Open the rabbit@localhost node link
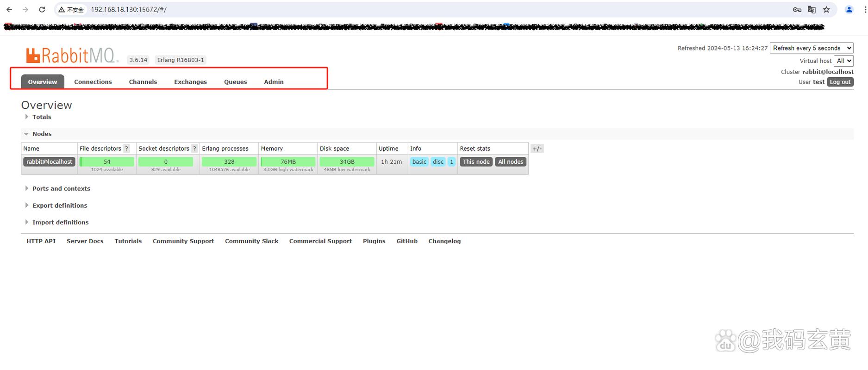This screenshot has height=370, width=868. coord(49,161)
